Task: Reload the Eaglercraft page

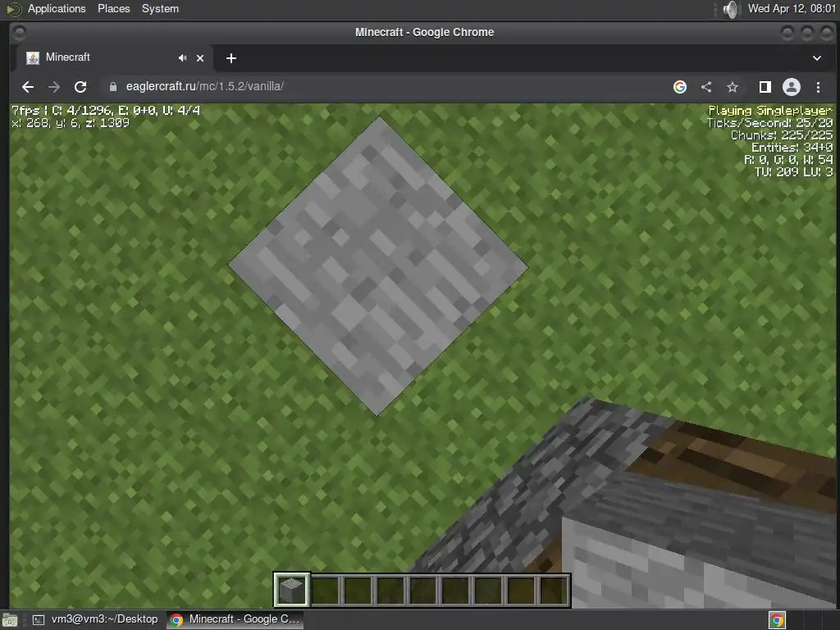Action: 80,87
